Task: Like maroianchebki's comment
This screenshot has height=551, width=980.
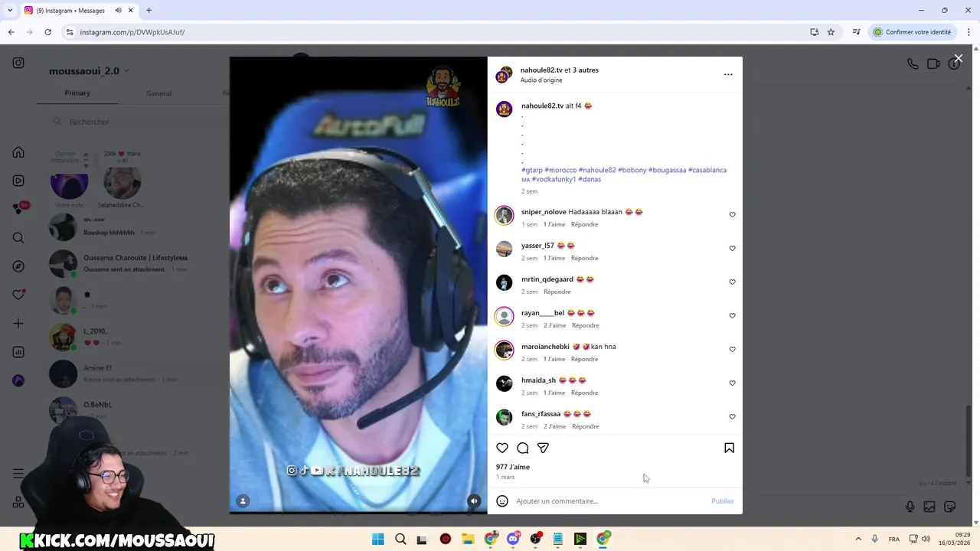Action: pos(732,350)
